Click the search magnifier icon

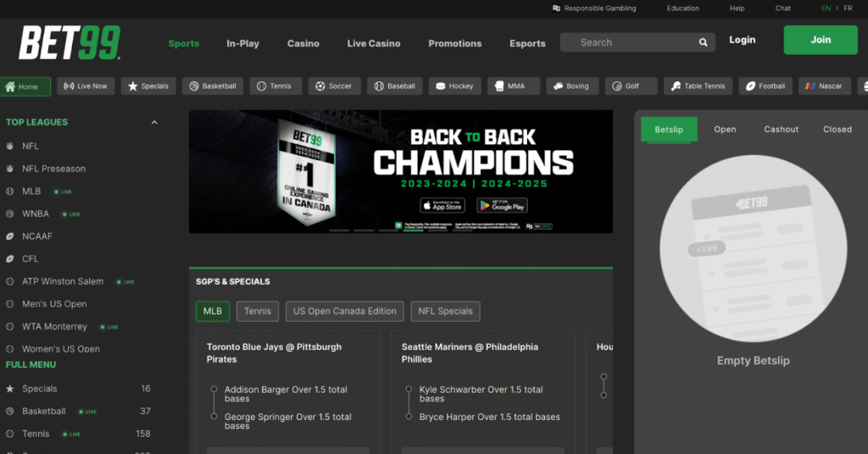[703, 42]
